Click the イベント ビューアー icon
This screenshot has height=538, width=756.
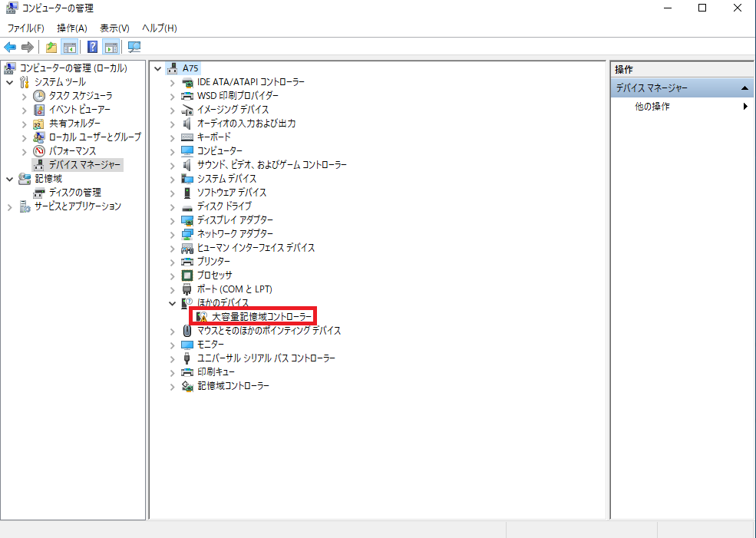pyautogui.click(x=39, y=110)
